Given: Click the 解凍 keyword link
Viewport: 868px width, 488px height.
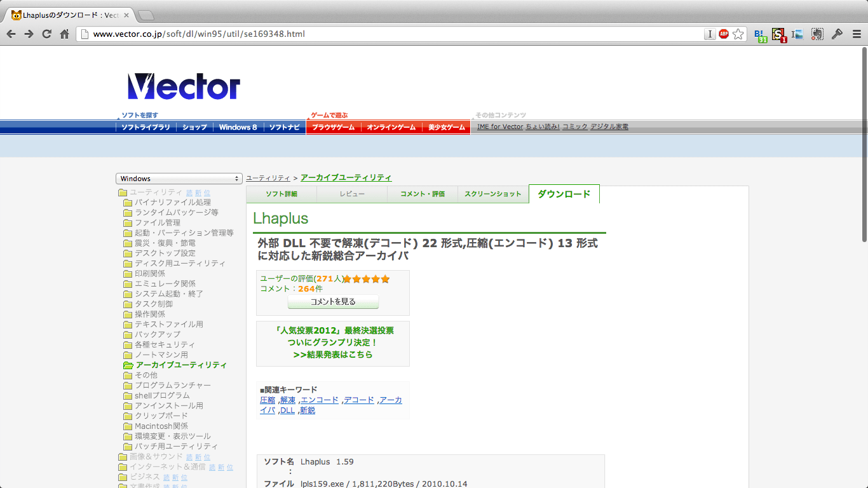Looking at the screenshot, I should (x=288, y=400).
